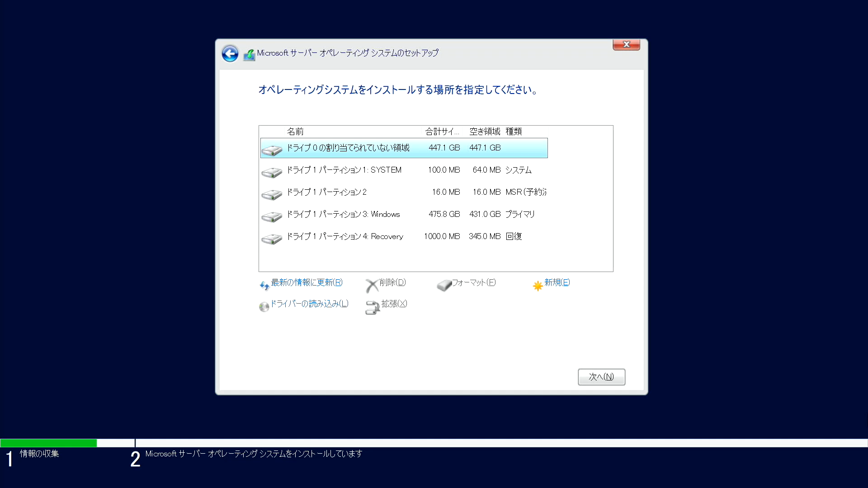Image resolution: width=868 pixels, height=488 pixels.
Task: Click the 431.0 GB free space value
Action: click(485, 214)
